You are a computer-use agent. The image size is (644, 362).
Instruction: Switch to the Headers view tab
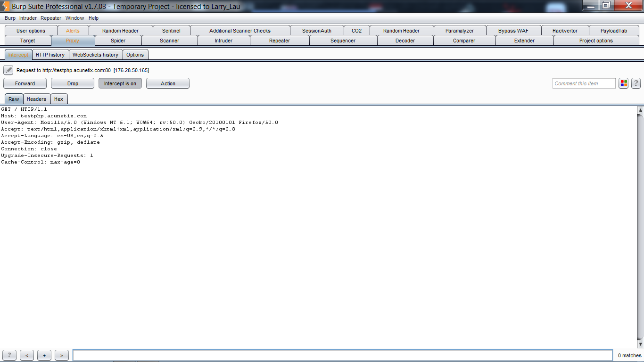click(x=36, y=99)
